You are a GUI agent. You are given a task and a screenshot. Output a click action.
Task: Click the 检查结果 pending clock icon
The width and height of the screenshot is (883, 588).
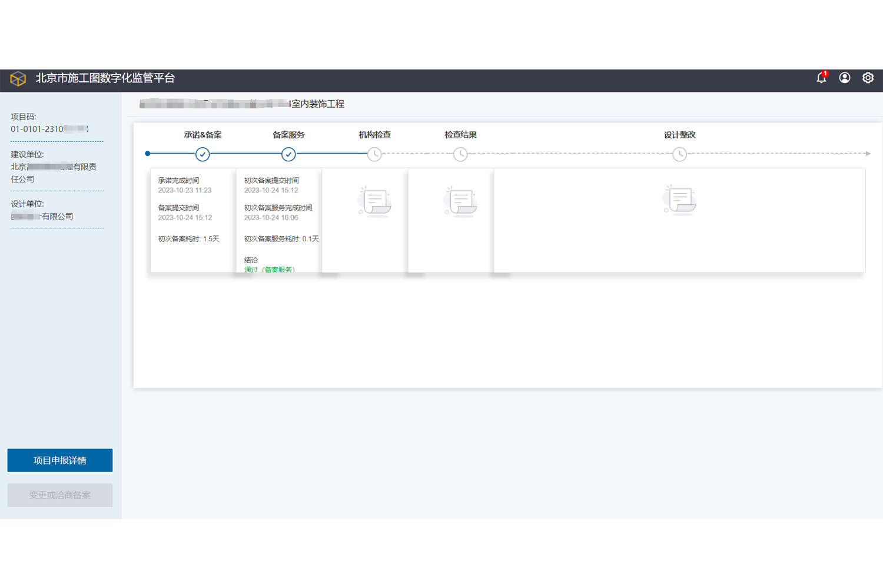[460, 154]
